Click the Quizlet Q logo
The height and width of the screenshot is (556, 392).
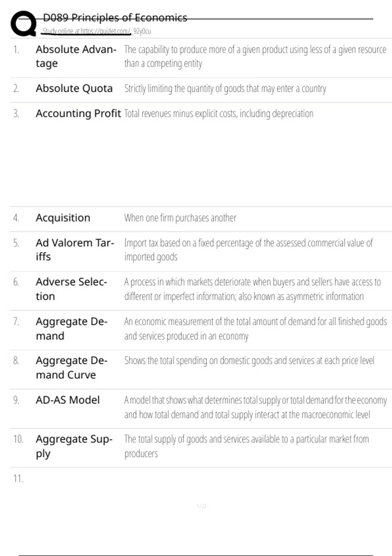[x=24, y=24]
